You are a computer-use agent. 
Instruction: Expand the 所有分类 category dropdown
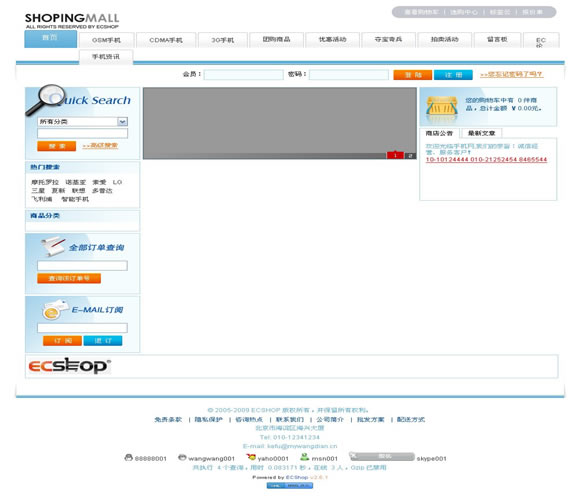[x=122, y=121]
